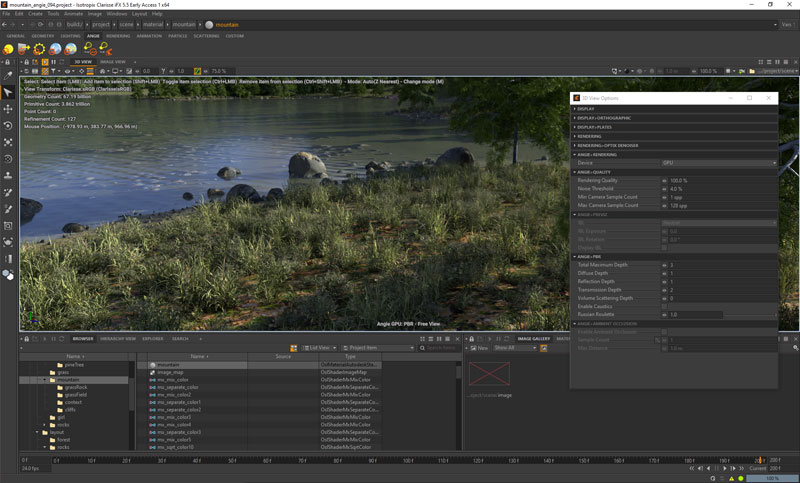Image resolution: width=800 pixels, height=483 pixels.
Task: Toggle the Display IBL checkbox
Action: click(x=664, y=247)
